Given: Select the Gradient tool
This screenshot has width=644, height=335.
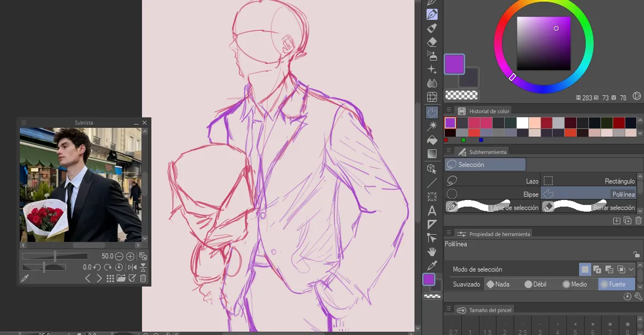Looking at the screenshot, I should coord(432,154).
